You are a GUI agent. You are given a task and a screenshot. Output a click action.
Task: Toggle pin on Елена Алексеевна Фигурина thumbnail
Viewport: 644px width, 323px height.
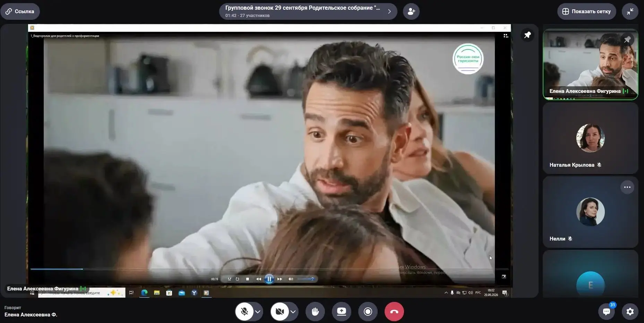click(x=627, y=40)
